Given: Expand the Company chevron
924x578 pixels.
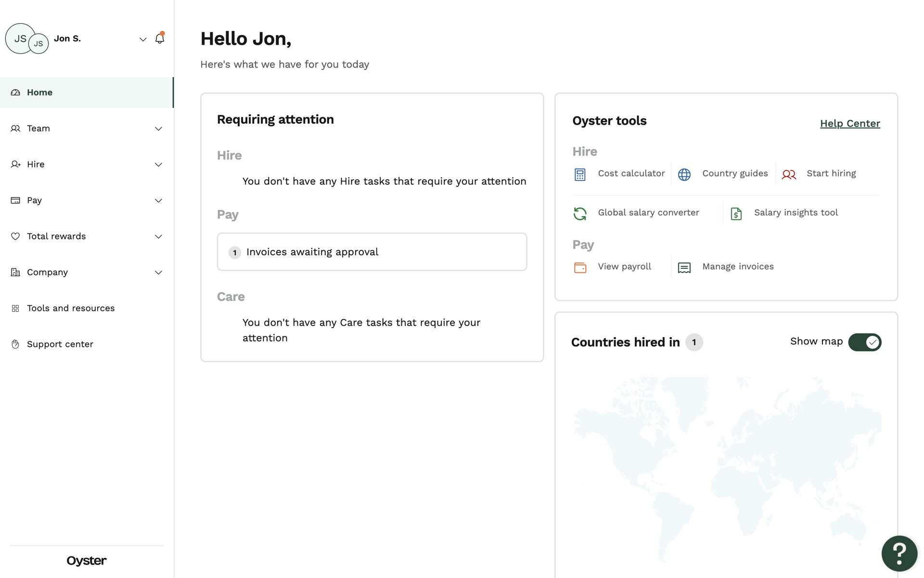Looking at the screenshot, I should (158, 273).
